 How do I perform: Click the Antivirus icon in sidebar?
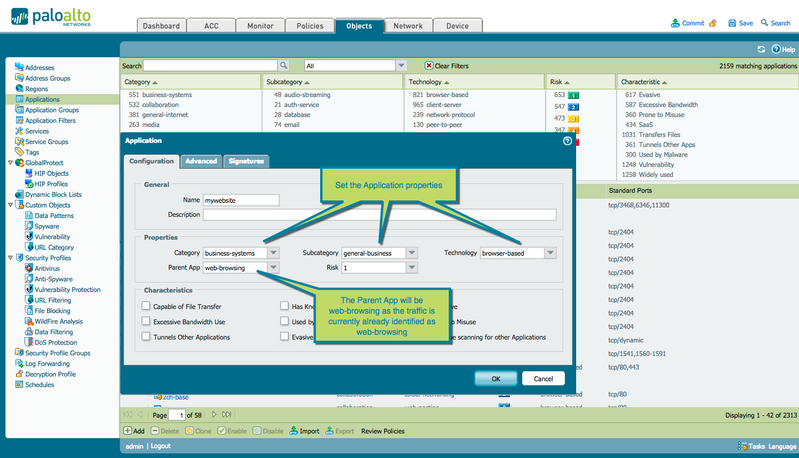[x=29, y=268]
